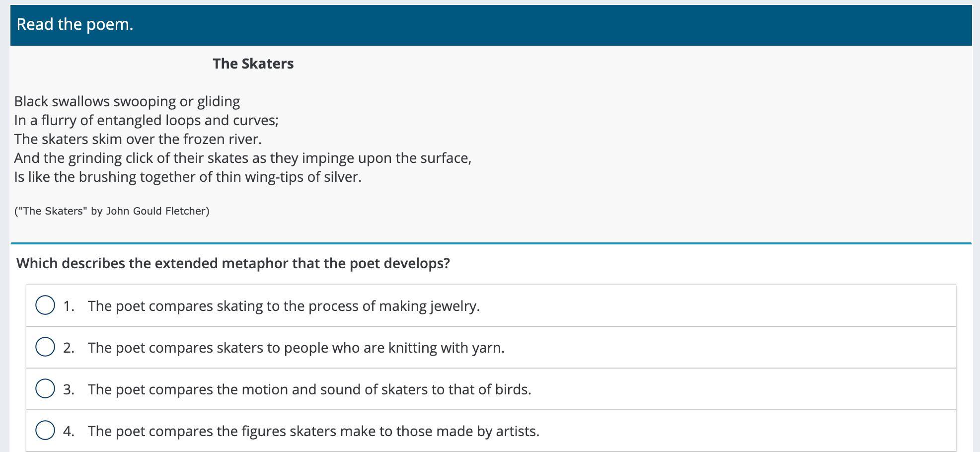Click the question about the extended metaphor
The image size is (980, 452).
(x=233, y=263)
